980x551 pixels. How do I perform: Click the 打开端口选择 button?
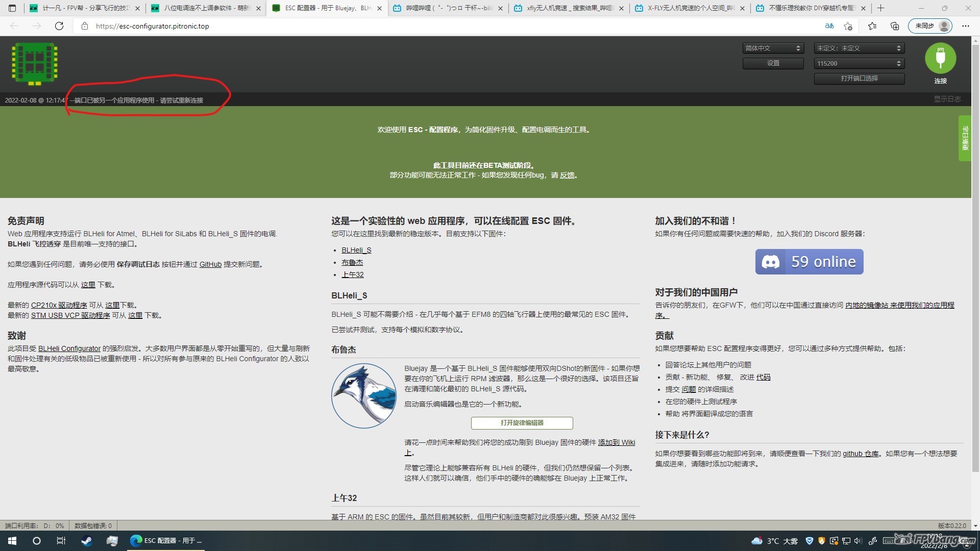(859, 79)
